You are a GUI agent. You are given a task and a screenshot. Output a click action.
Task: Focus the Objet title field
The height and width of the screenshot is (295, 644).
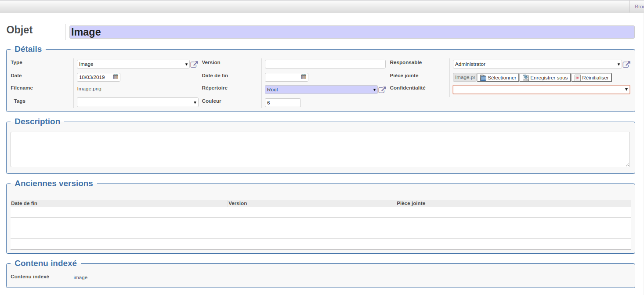tap(352, 32)
